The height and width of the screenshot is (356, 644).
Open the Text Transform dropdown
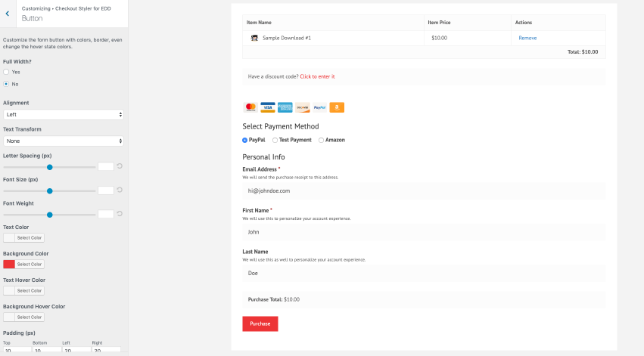click(64, 141)
